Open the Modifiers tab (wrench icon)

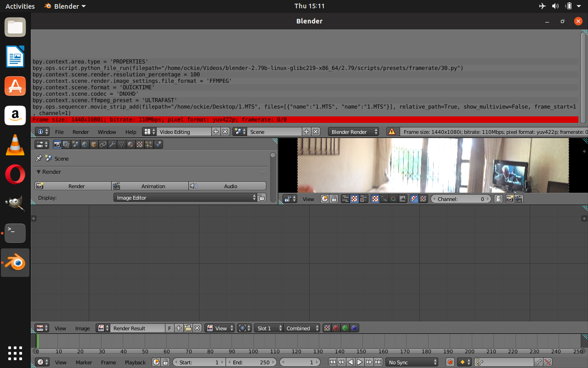coord(112,144)
